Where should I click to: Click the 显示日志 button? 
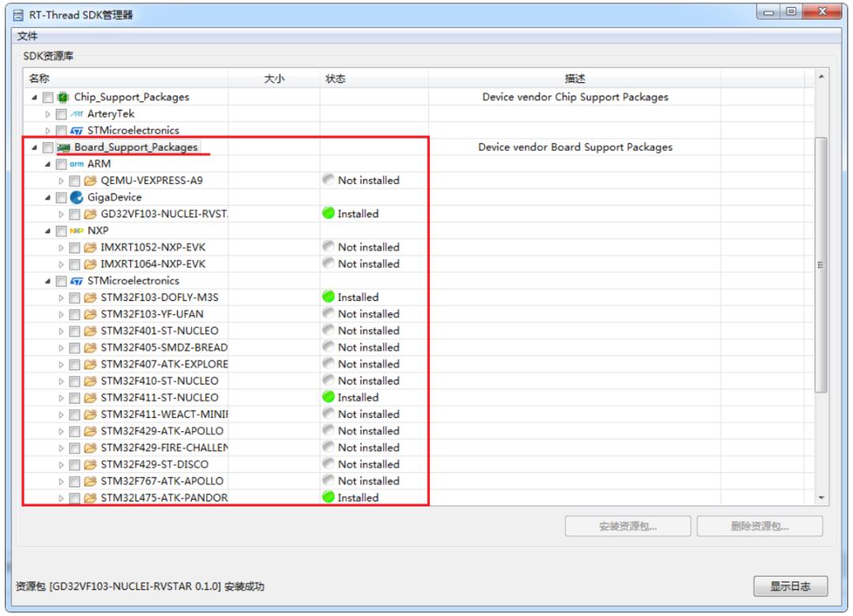click(x=791, y=586)
